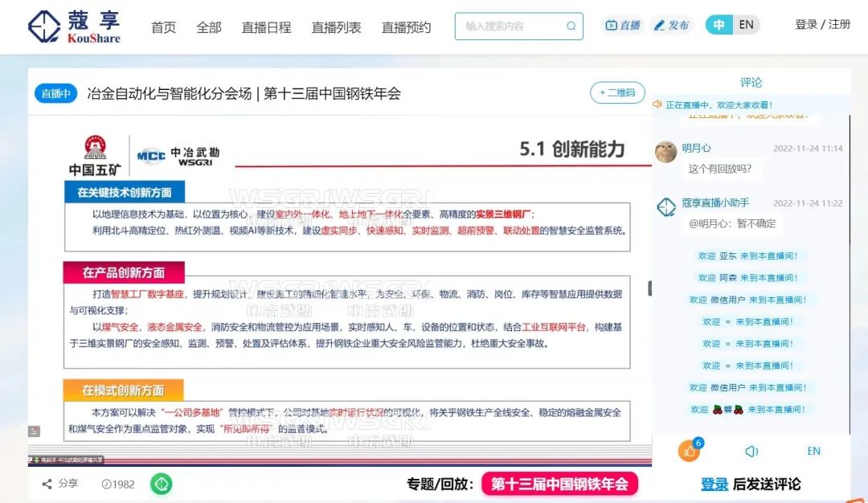Click the green circular icon beside view count
Image resolution: width=868 pixels, height=503 pixels.
pyautogui.click(x=161, y=485)
